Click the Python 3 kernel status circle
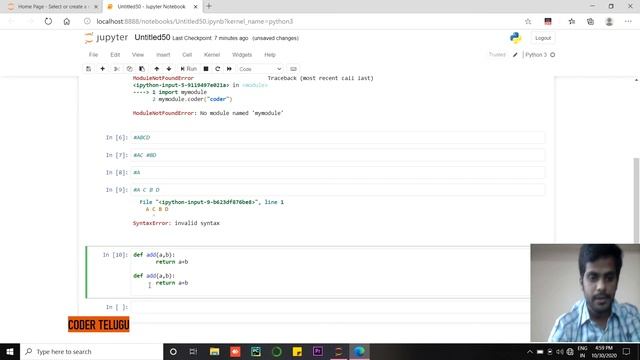This screenshot has height=360, width=640. (x=553, y=55)
